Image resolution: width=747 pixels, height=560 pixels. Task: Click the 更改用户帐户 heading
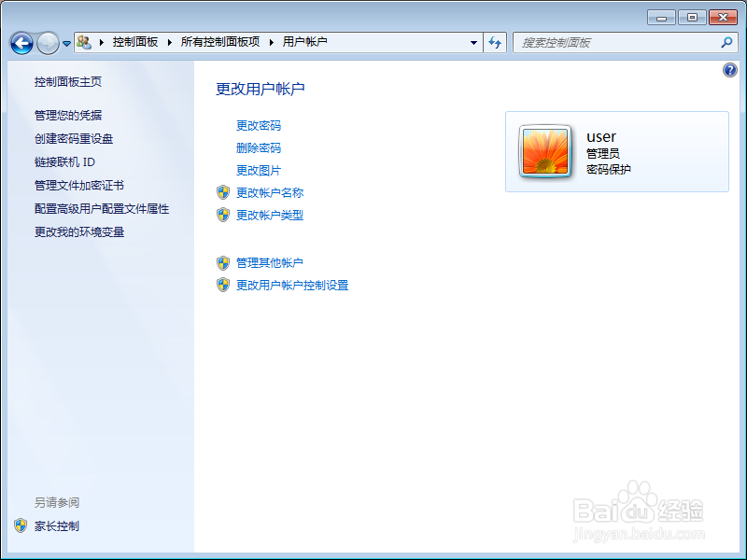coord(261,89)
